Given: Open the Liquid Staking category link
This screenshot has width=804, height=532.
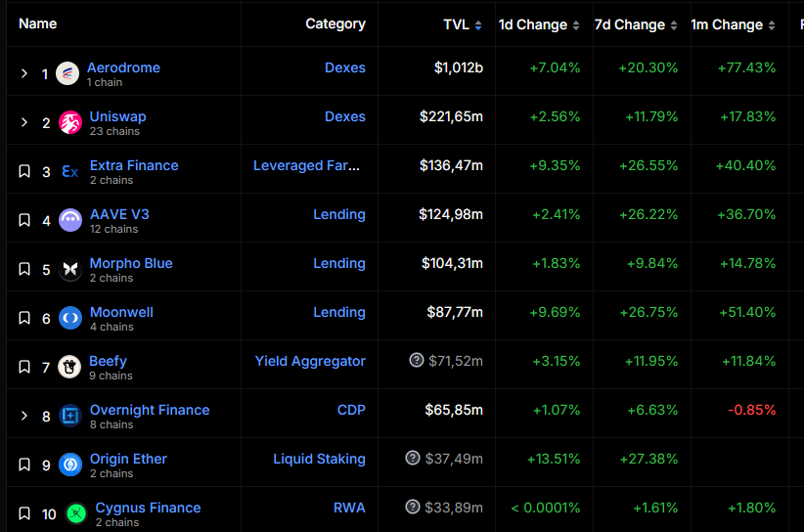Looking at the screenshot, I should (x=319, y=459).
